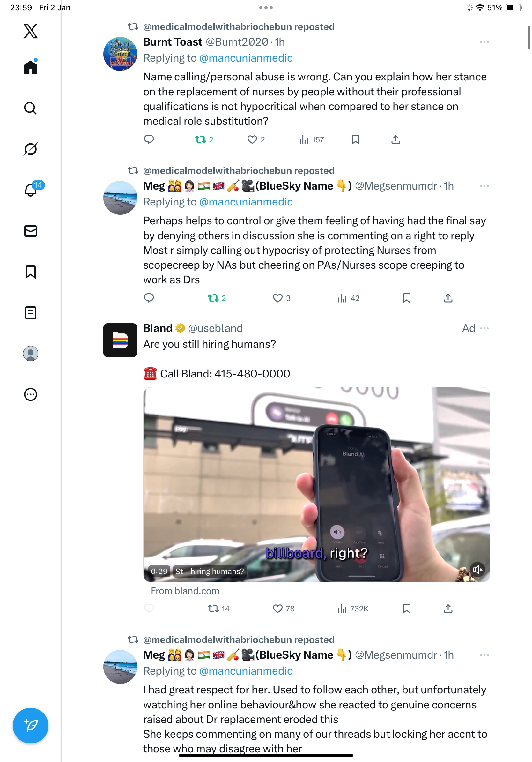Open direct messages envelope icon
This screenshot has width=532, height=762.
31,231
